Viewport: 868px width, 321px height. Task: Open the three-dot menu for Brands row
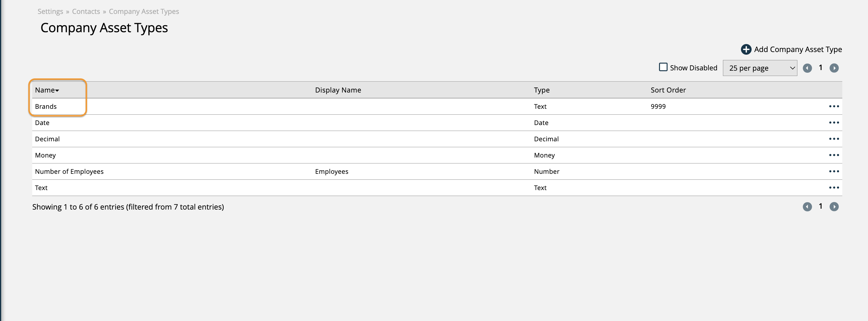[834, 106]
